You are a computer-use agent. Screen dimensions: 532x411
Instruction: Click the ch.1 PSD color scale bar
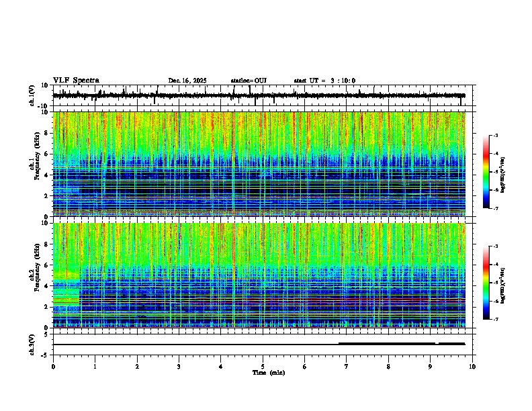pos(486,172)
